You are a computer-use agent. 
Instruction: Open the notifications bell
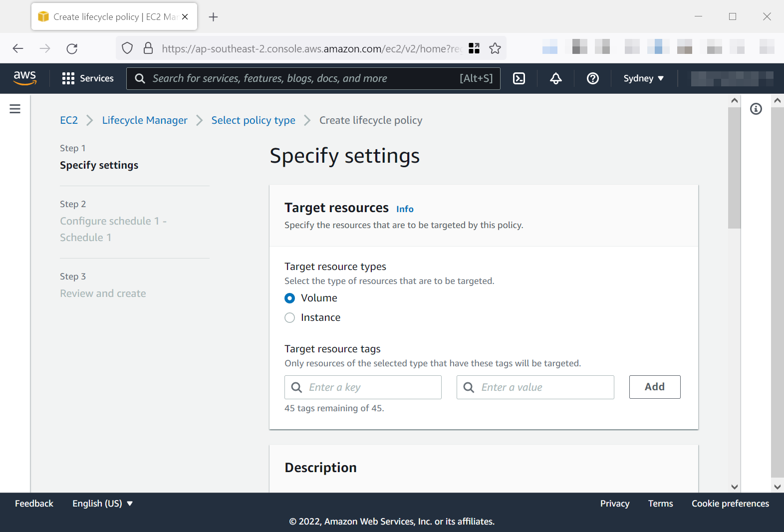point(556,78)
